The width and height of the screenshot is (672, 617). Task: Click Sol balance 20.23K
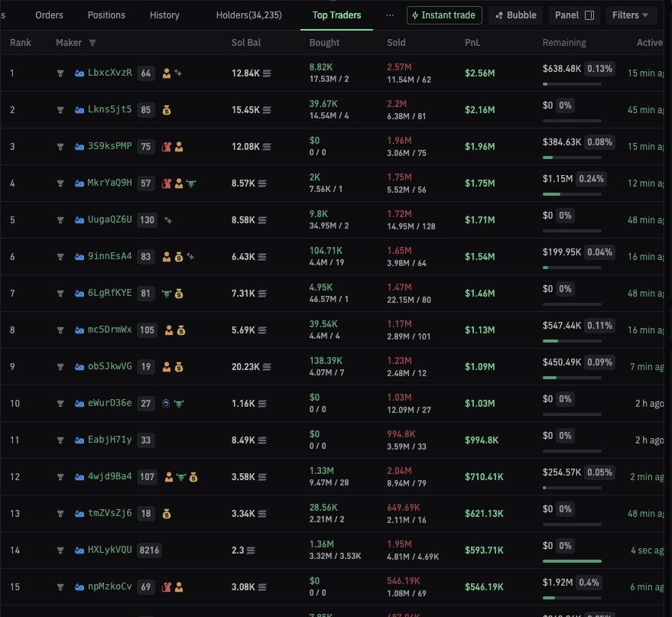click(245, 367)
